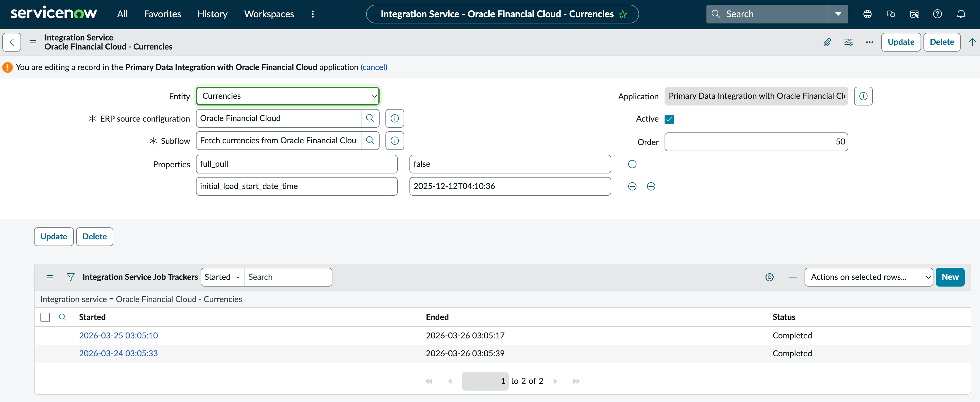The image size is (980, 402).
Task: Toggle the Active checkbox
Action: (x=669, y=119)
